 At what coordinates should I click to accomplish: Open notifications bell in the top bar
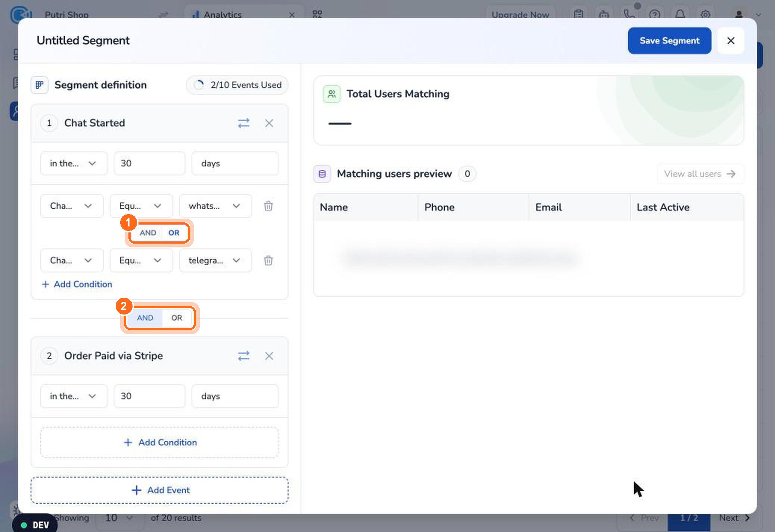(680, 15)
